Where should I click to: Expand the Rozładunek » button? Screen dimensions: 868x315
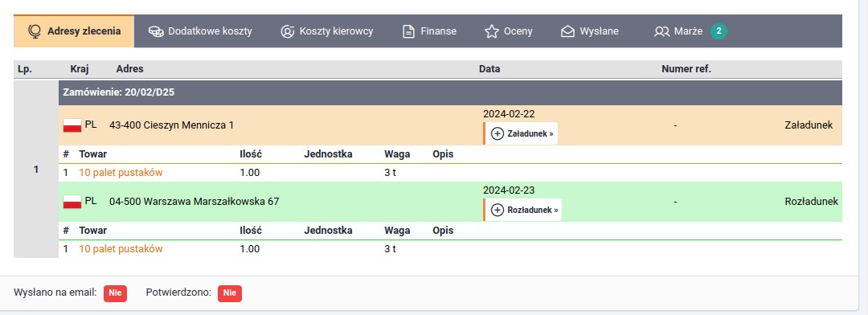(x=523, y=210)
